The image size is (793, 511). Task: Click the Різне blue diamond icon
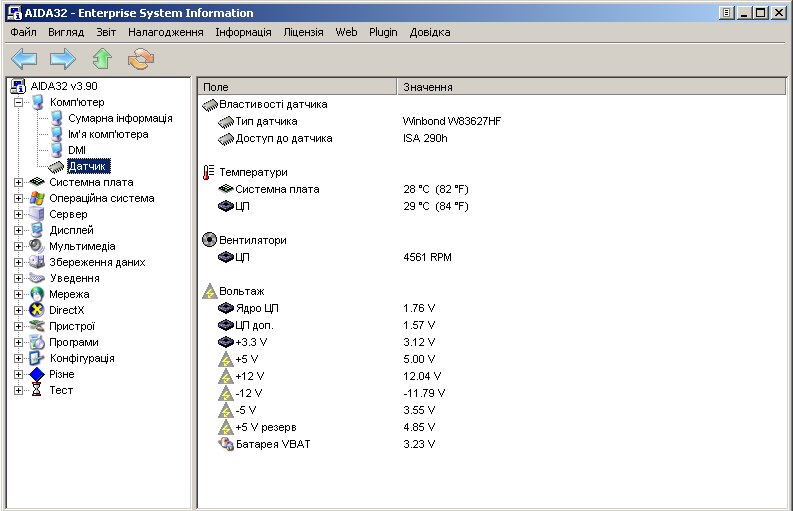[37, 374]
